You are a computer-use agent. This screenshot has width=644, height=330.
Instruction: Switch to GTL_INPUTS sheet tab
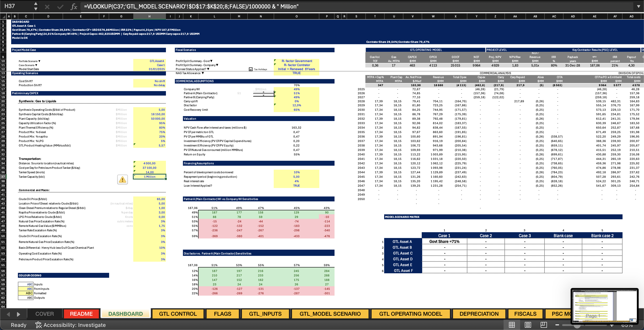point(265,314)
